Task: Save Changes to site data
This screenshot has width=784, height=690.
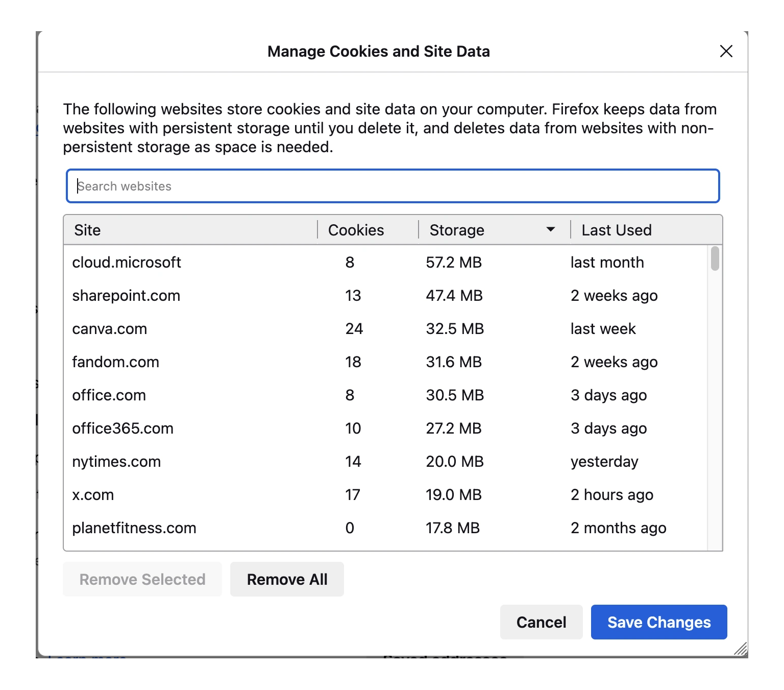Action: tap(658, 622)
